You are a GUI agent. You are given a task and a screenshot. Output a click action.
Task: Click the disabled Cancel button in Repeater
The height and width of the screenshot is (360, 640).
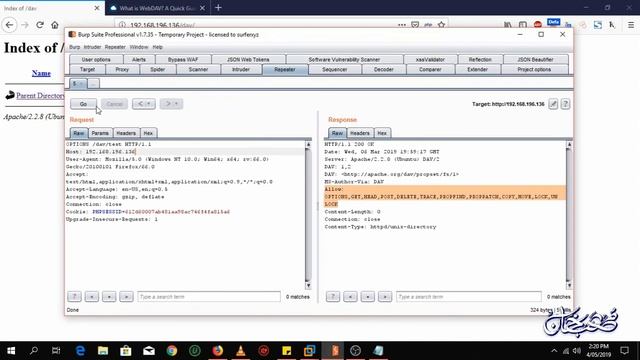point(114,104)
